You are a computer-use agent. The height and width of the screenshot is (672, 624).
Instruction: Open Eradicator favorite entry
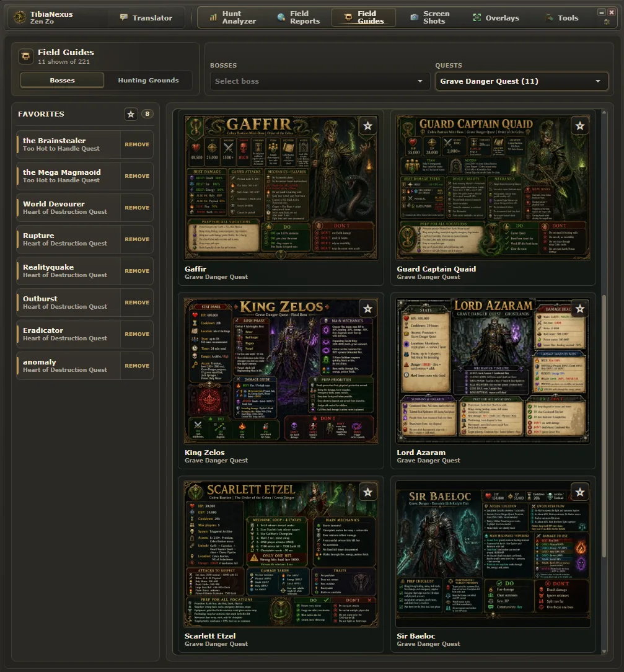[69, 334]
